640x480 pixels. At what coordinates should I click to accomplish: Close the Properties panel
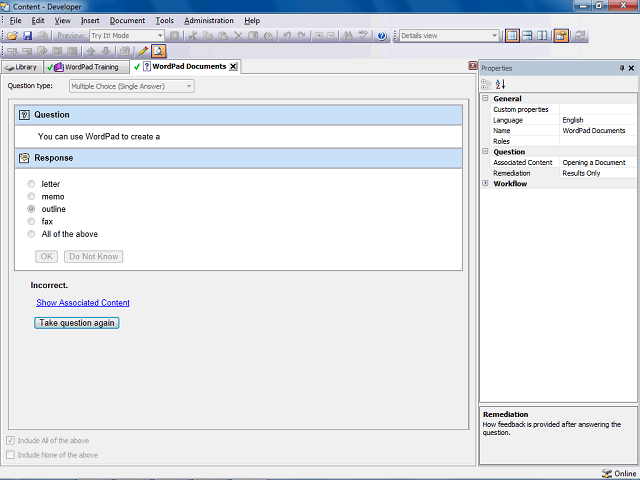(x=631, y=68)
